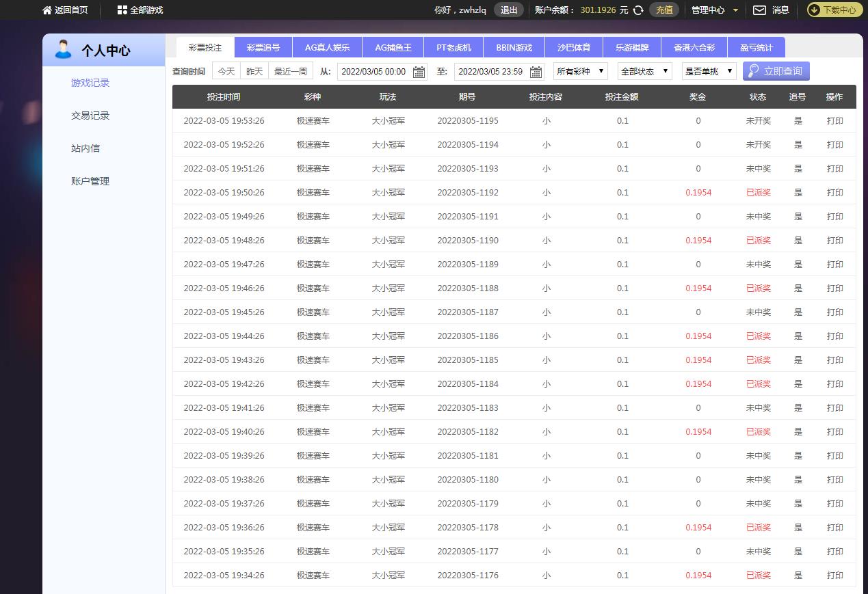The image size is (868, 594).
Task: Click the home icon beside 返回首页
Action: click(47, 10)
